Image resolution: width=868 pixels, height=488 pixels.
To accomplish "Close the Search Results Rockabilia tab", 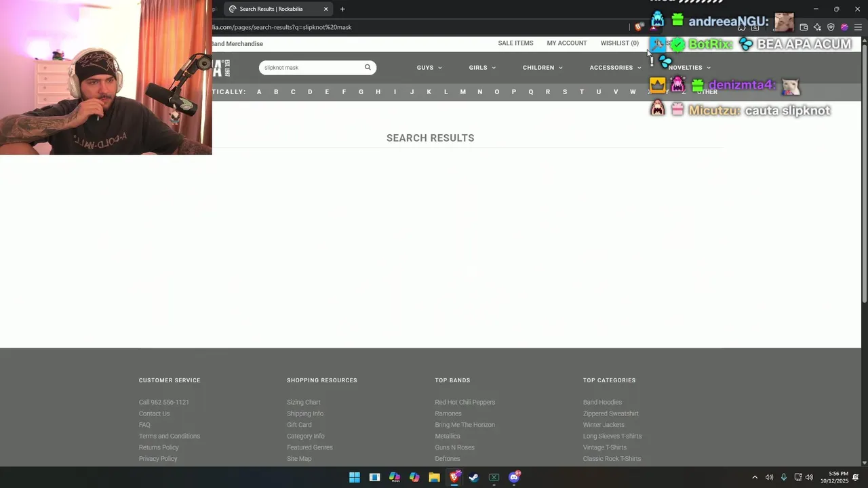I will [325, 9].
